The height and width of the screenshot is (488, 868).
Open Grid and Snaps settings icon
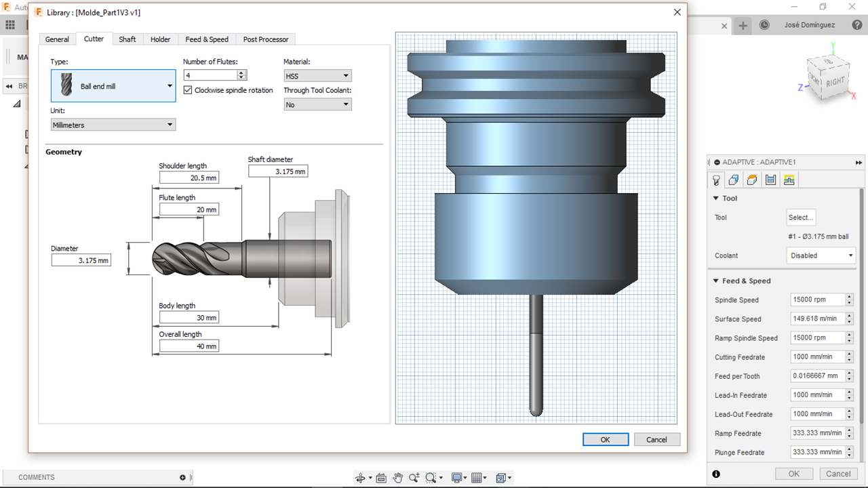[x=477, y=478]
